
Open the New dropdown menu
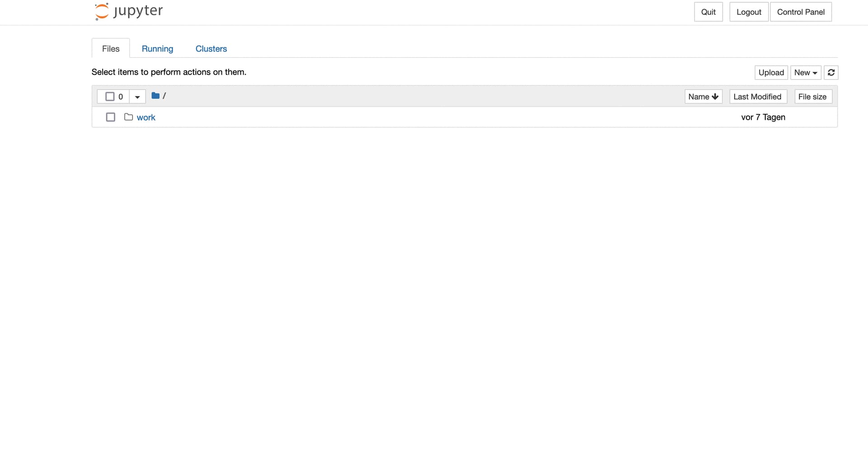pos(806,72)
